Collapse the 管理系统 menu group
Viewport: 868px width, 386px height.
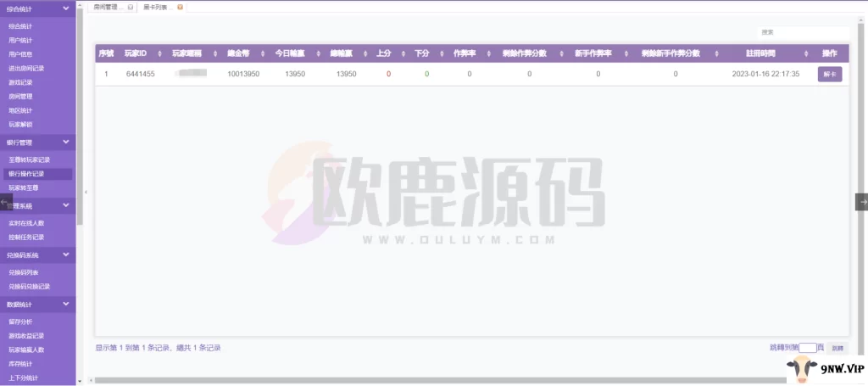click(66, 205)
